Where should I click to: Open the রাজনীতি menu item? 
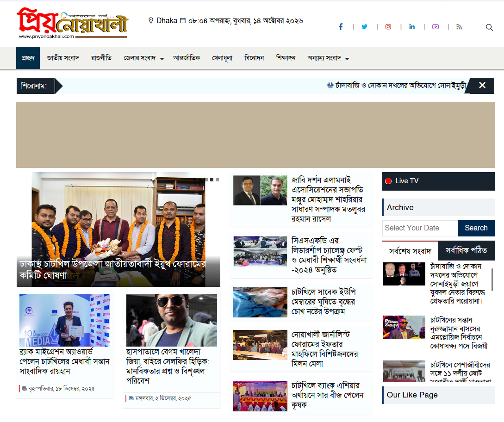[x=101, y=58]
